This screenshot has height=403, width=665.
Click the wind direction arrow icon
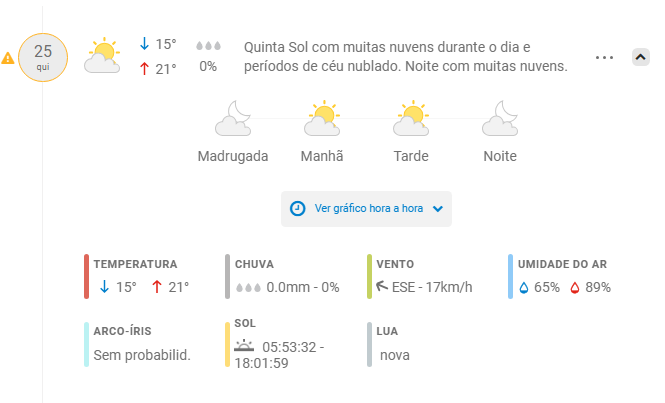pyautogui.click(x=382, y=286)
